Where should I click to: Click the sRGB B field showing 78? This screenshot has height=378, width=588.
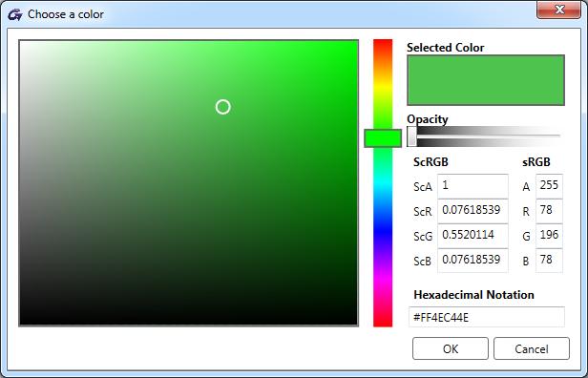pyautogui.click(x=549, y=261)
